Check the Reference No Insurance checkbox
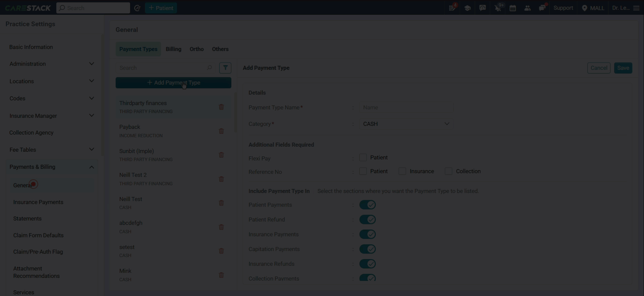The height and width of the screenshot is (296, 644). [402, 171]
